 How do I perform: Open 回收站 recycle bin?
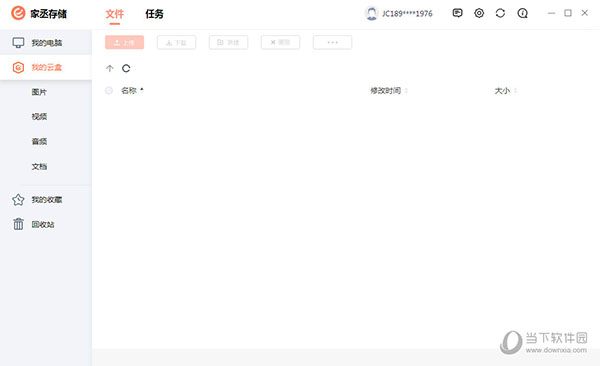[43, 224]
